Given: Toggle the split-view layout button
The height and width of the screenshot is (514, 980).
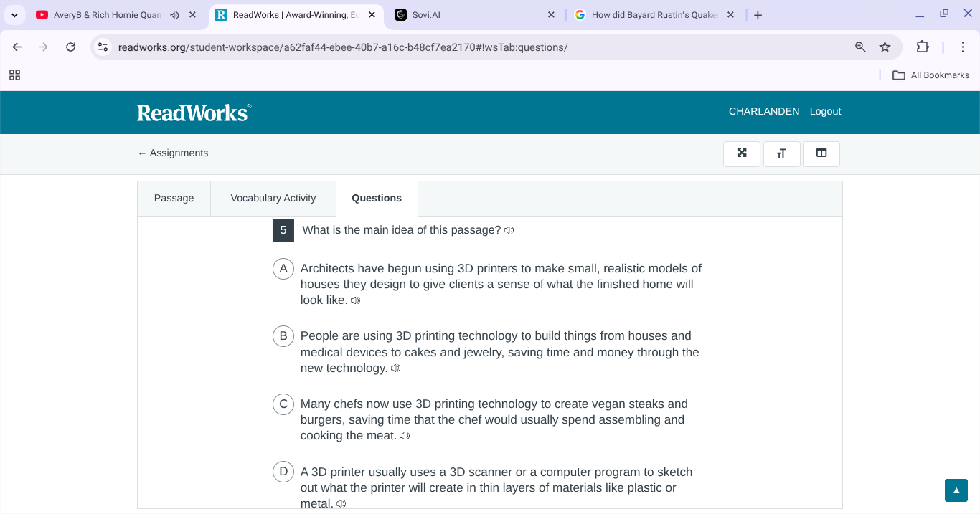Looking at the screenshot, I should coord(821,153).
